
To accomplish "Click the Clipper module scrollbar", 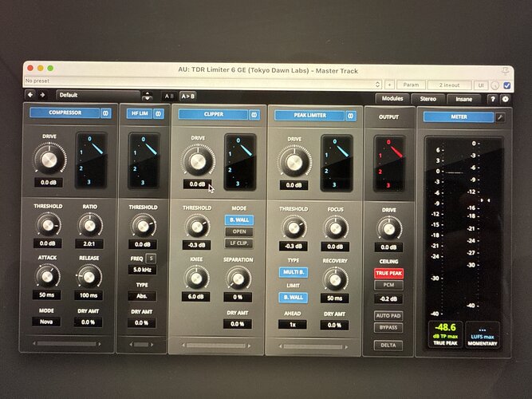I will click(216, 346).
